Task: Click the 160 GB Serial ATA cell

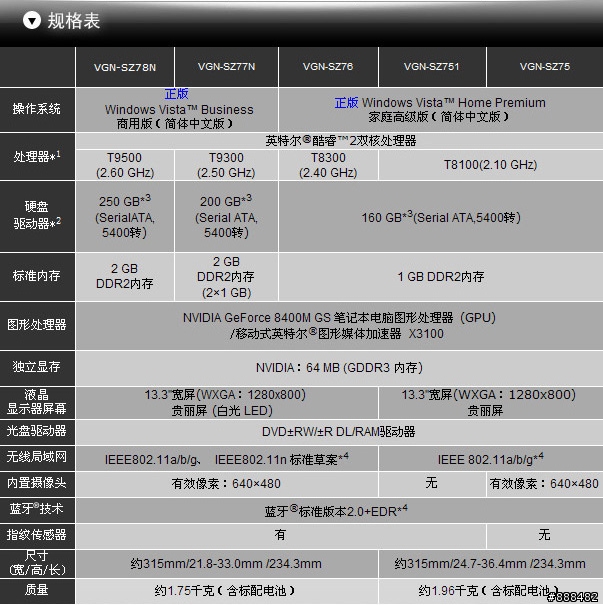Action: pyautogui.click(x=441, y=216)
